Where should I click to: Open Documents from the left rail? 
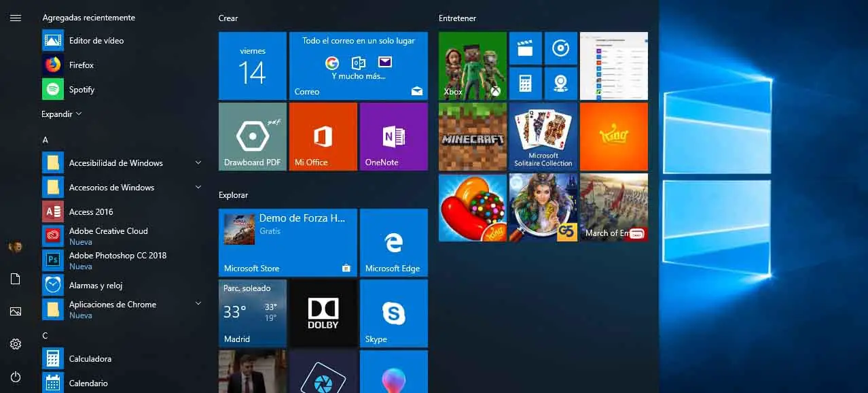click(16, 279)
